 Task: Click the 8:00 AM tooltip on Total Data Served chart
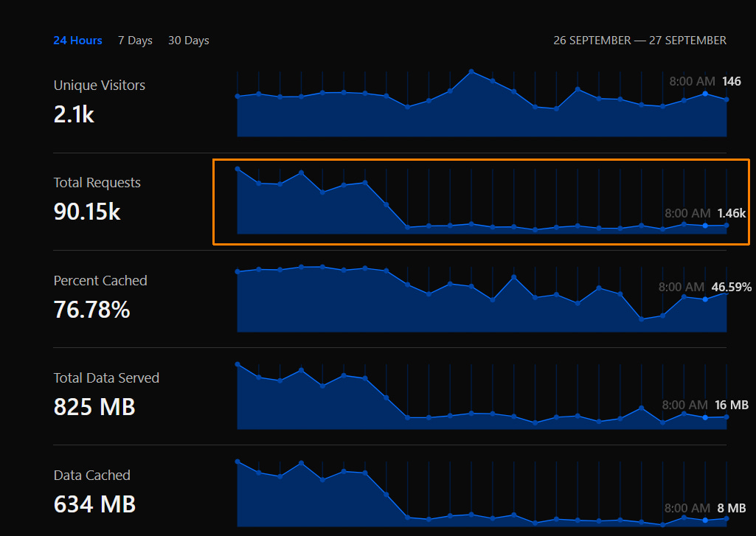pos(684,405)
